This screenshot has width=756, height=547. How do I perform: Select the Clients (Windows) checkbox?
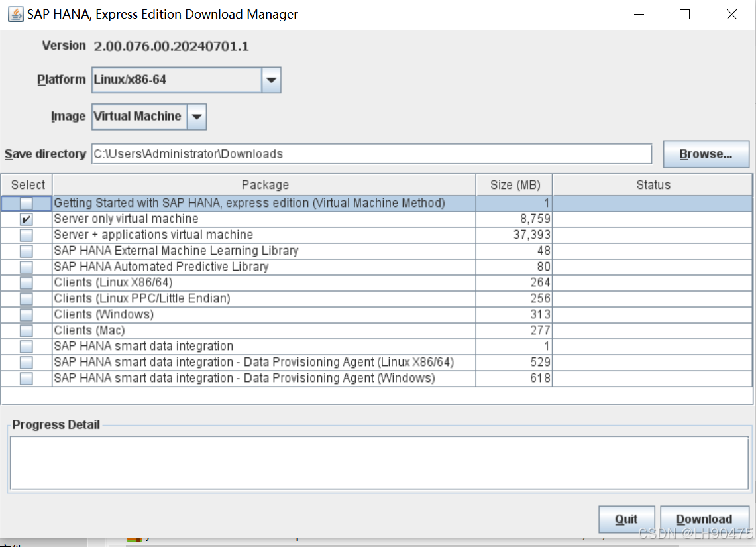point(26,315)
